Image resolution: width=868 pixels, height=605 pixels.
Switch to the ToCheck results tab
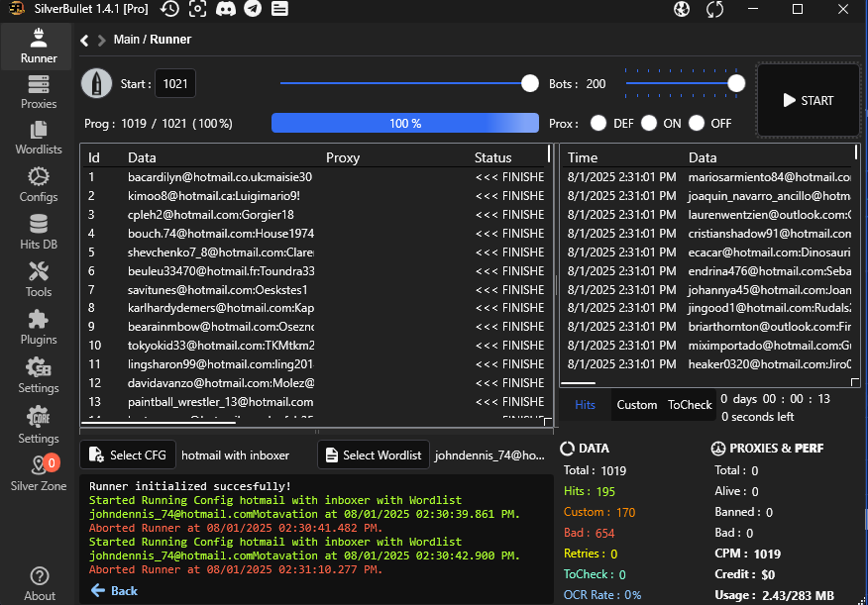(690, 405)
